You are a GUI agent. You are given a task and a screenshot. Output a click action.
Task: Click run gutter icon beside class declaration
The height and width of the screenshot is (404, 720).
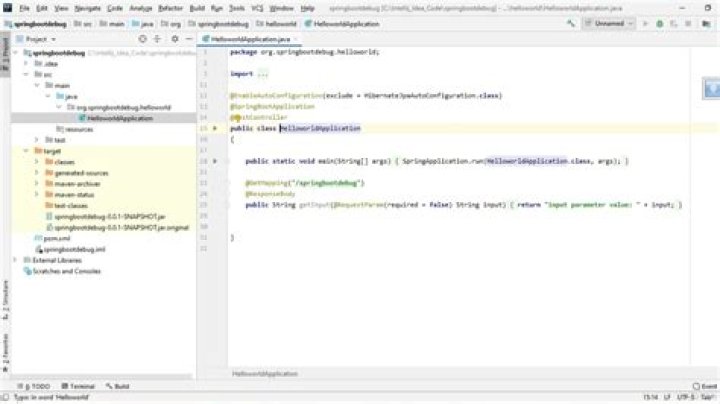215,128
